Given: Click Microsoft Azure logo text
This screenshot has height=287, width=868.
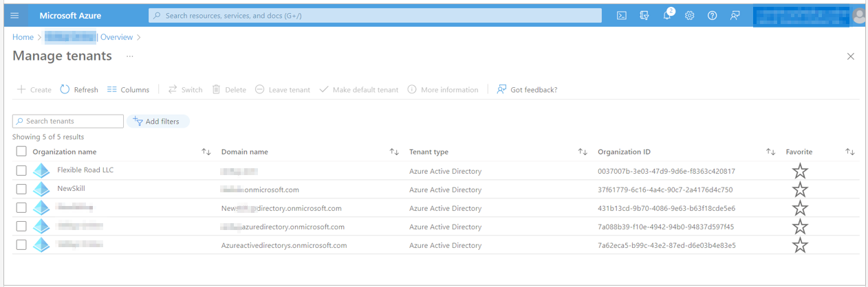Looking at the screenshot, I should (x=70, y=15).
